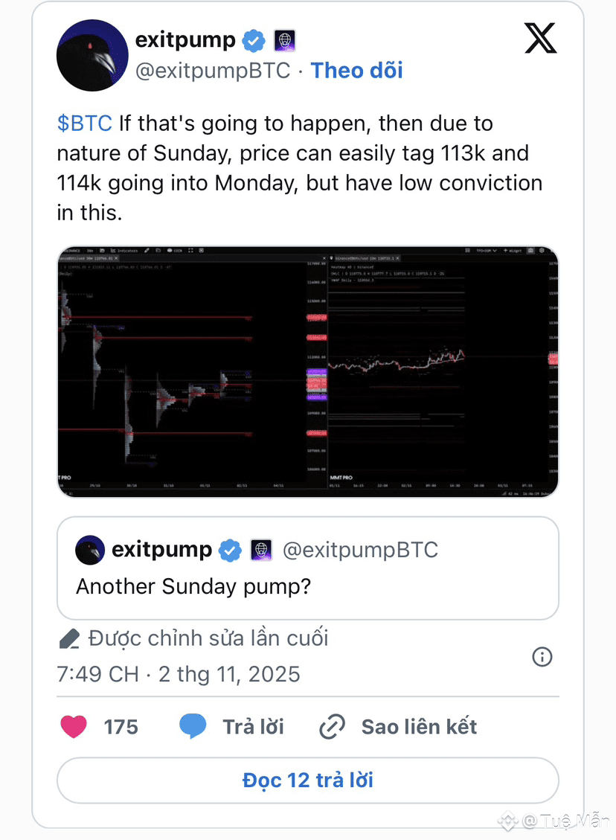Click the X logo icon
Image resolution: width=616 pixels, height=840 pixels.
(x=540, y=39)
